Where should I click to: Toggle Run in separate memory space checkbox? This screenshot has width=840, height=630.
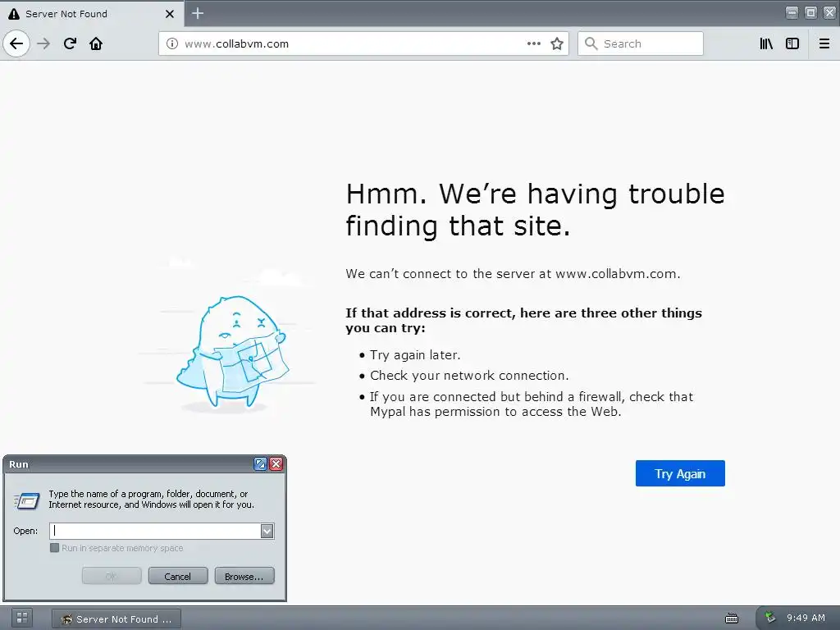click(x=54, y=547)
